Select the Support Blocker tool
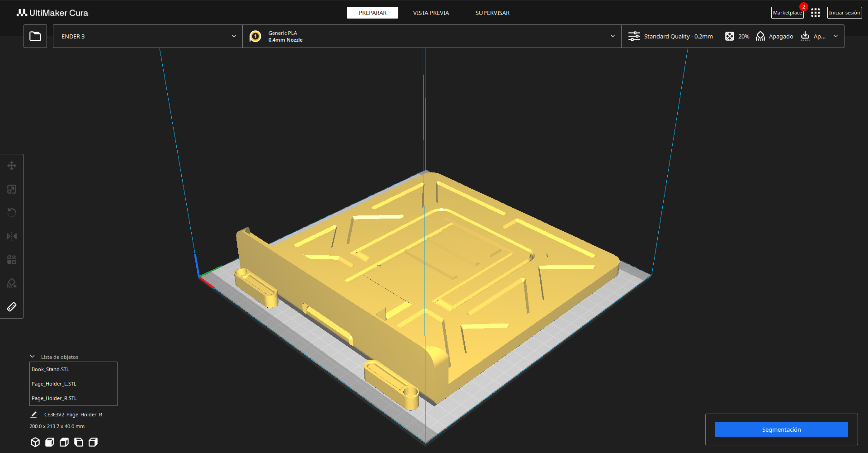 pos(12,283)
